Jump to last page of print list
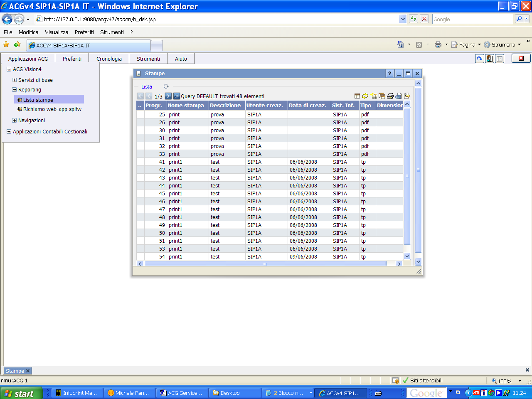The height and width of the screenshot is (399, 532). [x=177, y=96]
